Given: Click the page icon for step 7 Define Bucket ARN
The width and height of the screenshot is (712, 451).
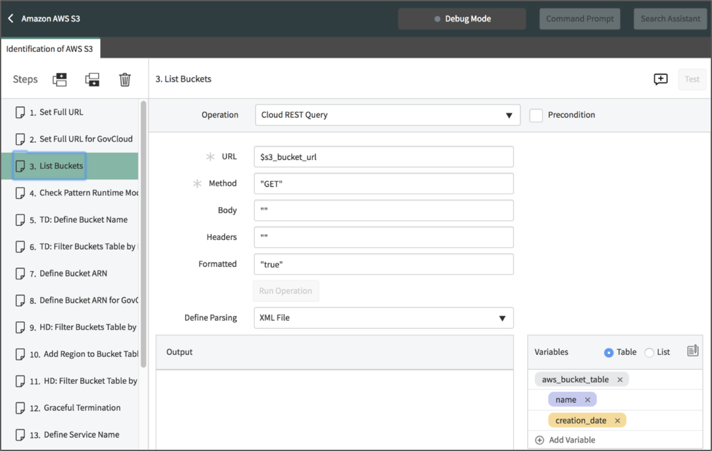Looking at the screenshot, I should click(x=20, y=273).
